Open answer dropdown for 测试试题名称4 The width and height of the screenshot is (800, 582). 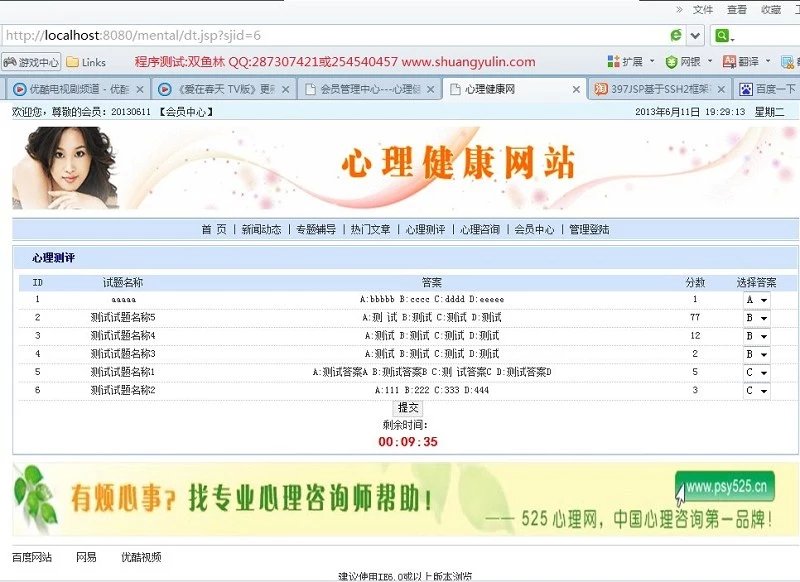click(757, 336)
